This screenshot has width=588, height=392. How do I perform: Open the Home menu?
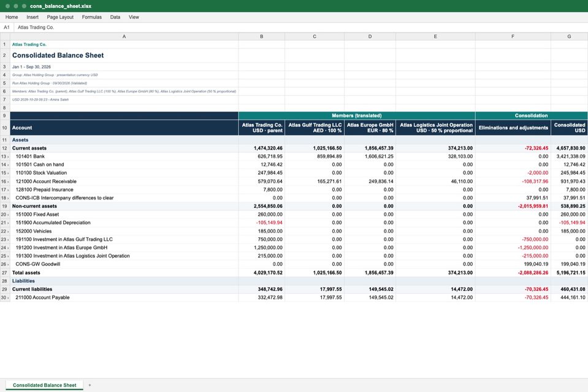click(x=12, y=17)
